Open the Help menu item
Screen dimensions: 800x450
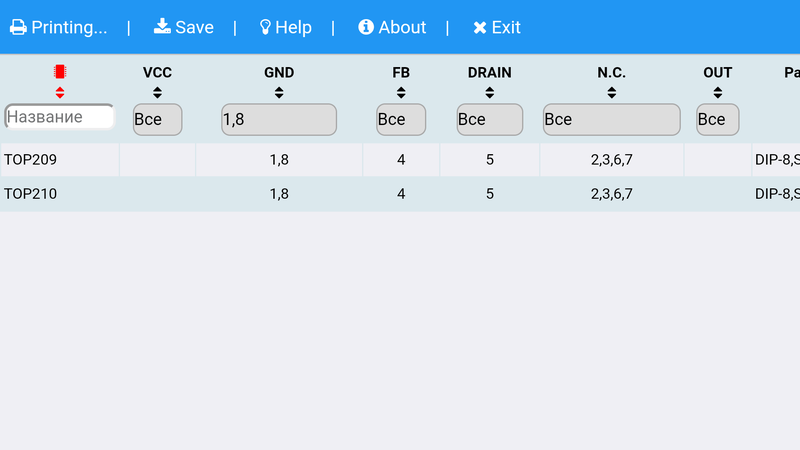(286, 28)
